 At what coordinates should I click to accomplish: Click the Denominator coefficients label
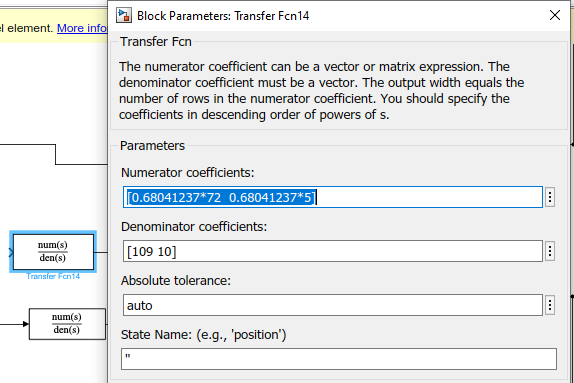(194, 227)
